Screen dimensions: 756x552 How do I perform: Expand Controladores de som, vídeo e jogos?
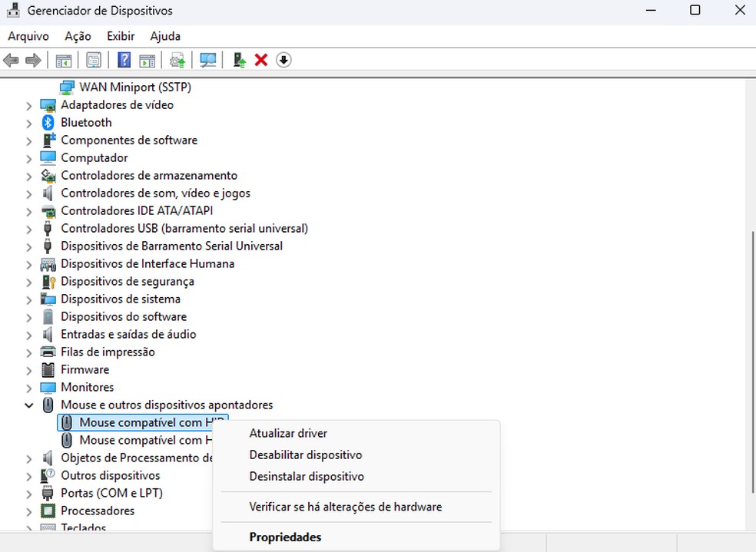tap(29, 193)
